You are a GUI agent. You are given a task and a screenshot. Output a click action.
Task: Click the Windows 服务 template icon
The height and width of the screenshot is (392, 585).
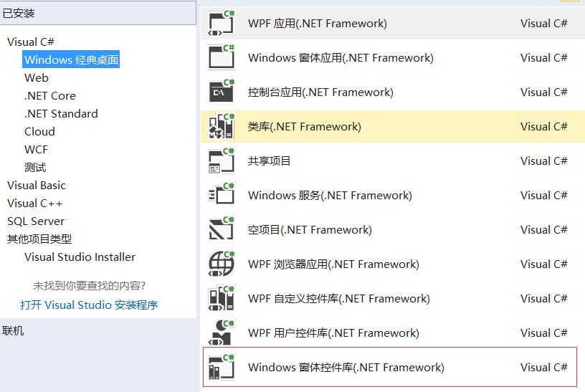(222, 195)
